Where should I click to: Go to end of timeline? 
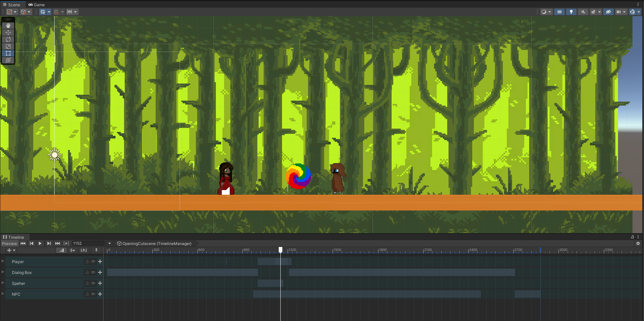[58, 243]
